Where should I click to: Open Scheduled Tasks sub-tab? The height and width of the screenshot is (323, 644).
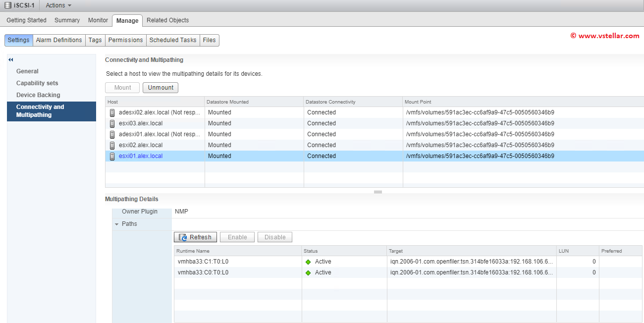click(173, 40)
